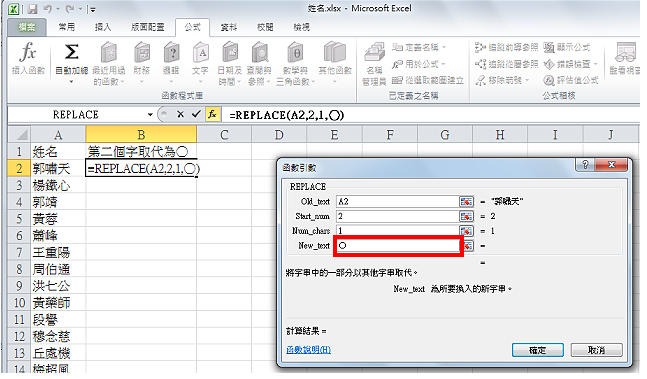Click the Old_text input field
647x379 pixels.
pos(397,202)
